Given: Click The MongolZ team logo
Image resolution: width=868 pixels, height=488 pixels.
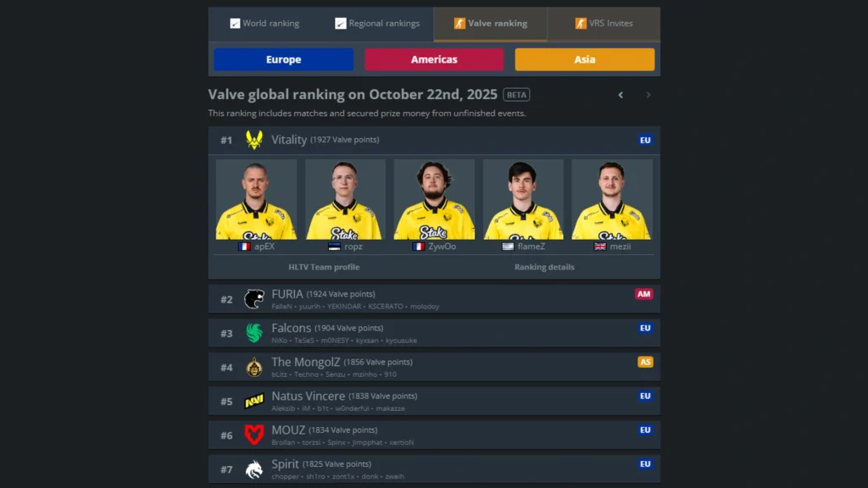Looking at the screenshot, I should (254, 368).
